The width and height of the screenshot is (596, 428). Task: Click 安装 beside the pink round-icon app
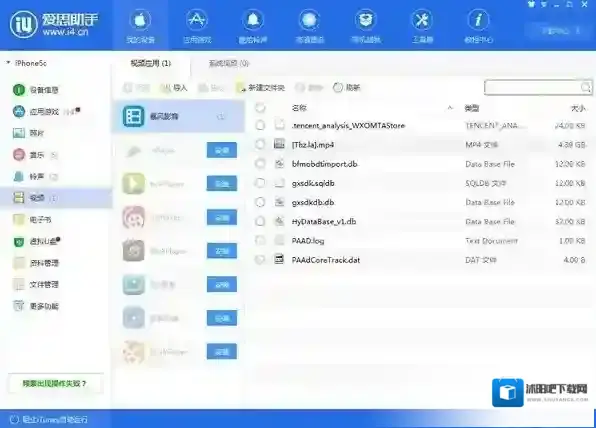(222, 218)
